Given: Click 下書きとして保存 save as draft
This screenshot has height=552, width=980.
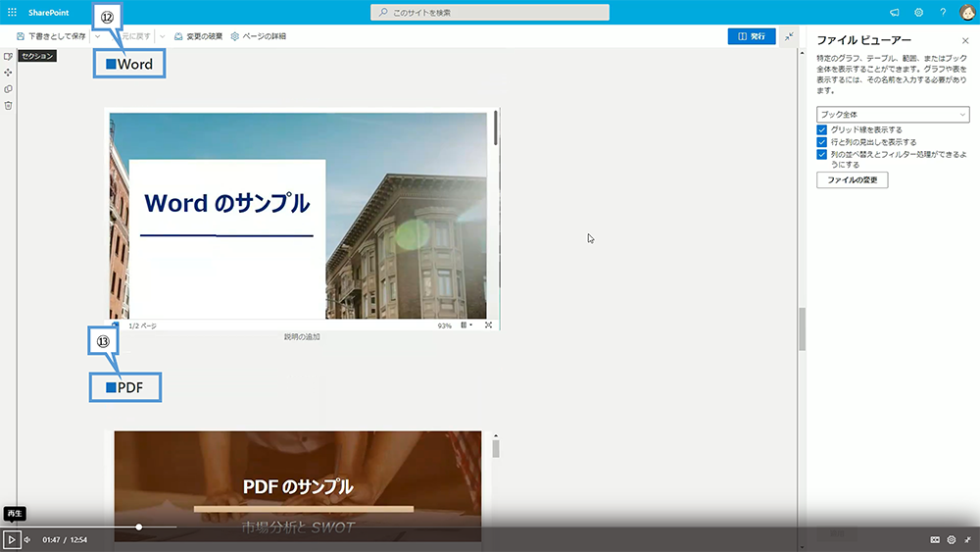Looking at the screenshot, I should coord(51,36).
